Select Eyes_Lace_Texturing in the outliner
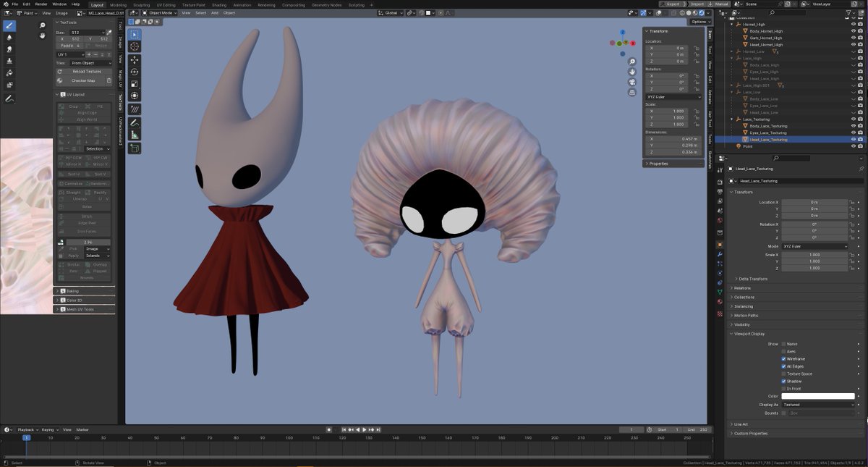This screenshot has width=868, height=467. (x=768, y=132)
